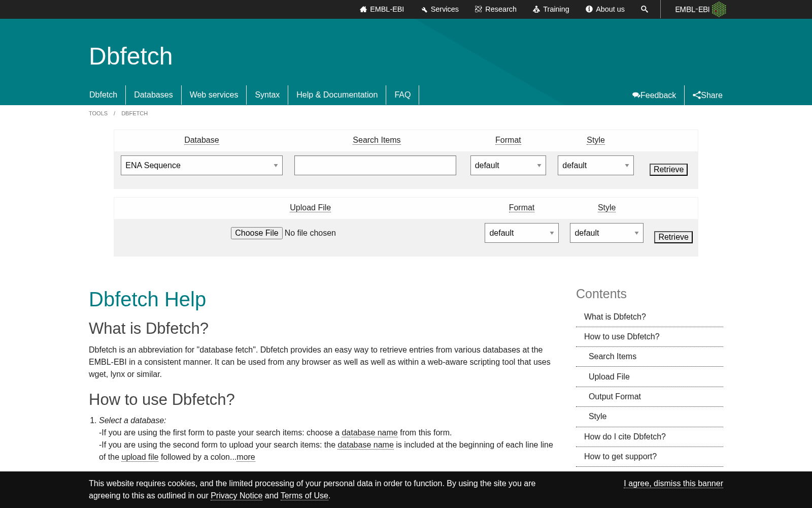
Task: Click the DBFETCH breadcrumb
Action: point(134,113)
